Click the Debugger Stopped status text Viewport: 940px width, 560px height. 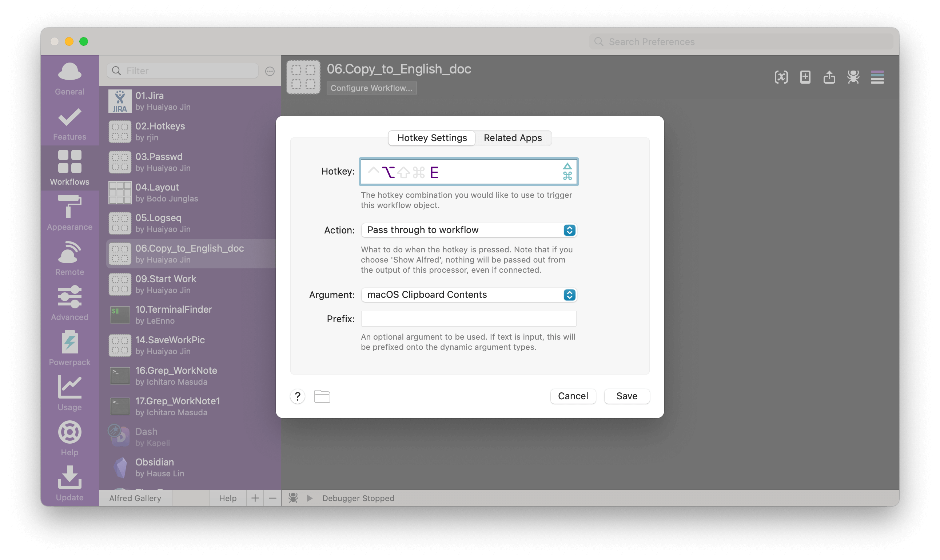pos(358,498)
